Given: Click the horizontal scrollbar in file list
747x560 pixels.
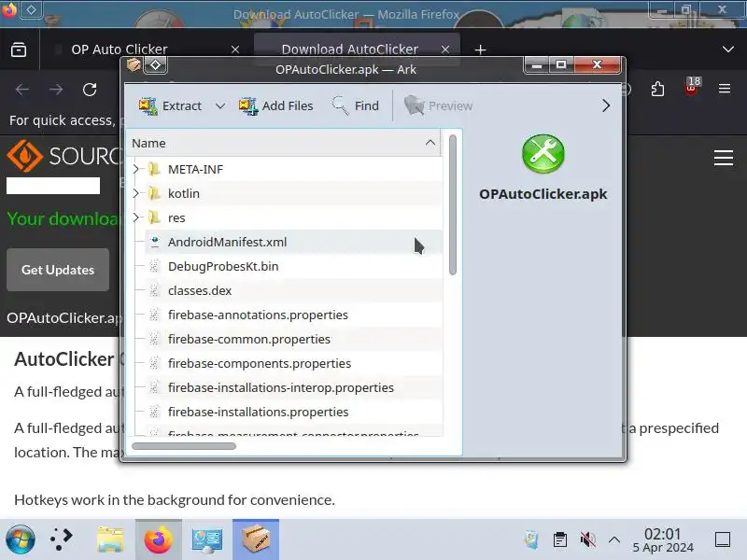Looking at the screenshot, I should (184, 446).
